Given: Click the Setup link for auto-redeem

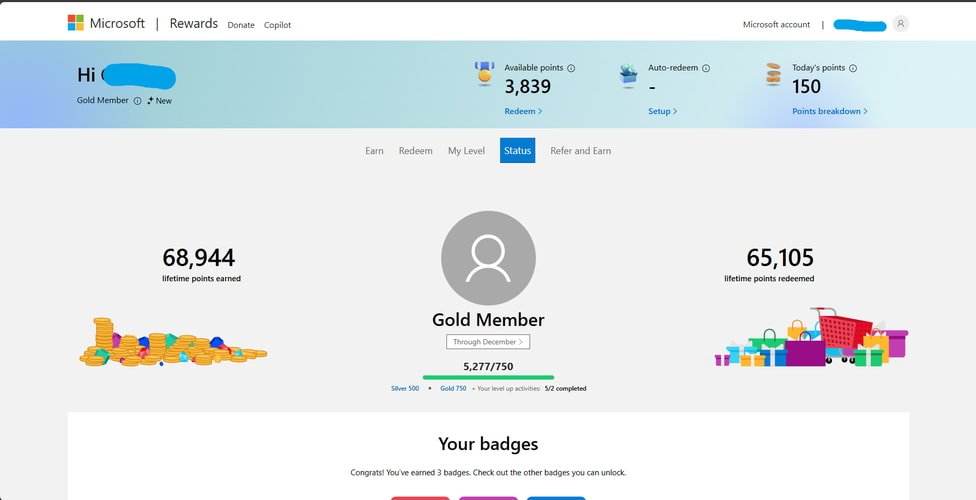Looking at the screenshot, I should (x=662, y=111).
